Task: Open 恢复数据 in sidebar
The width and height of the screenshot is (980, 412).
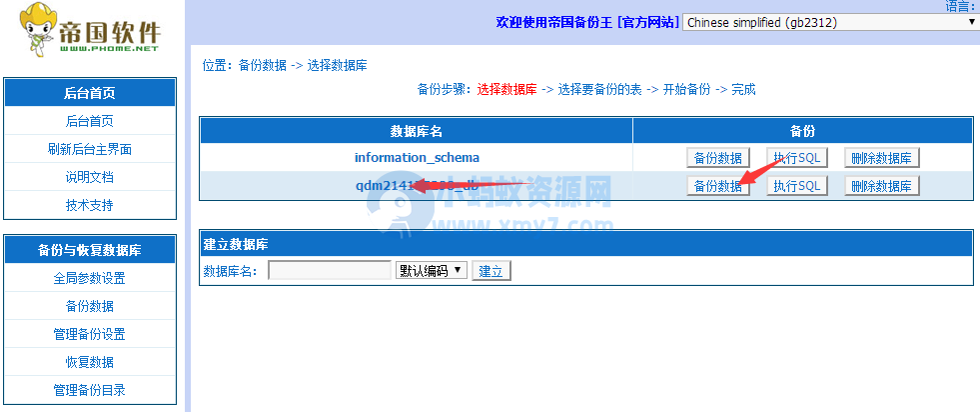Action: pos(89,363)
